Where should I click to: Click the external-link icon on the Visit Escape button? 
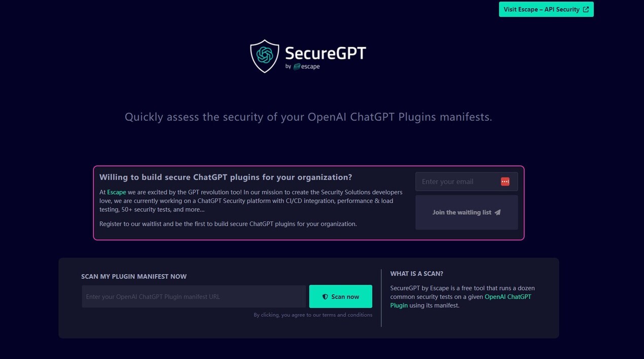click(x=586, y=9)
